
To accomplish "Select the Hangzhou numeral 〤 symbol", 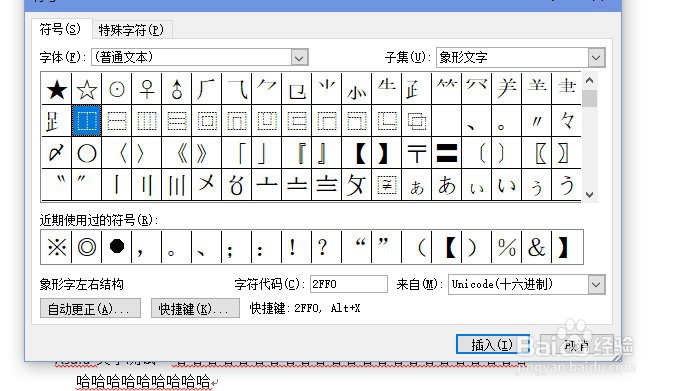I will [207, 185].
